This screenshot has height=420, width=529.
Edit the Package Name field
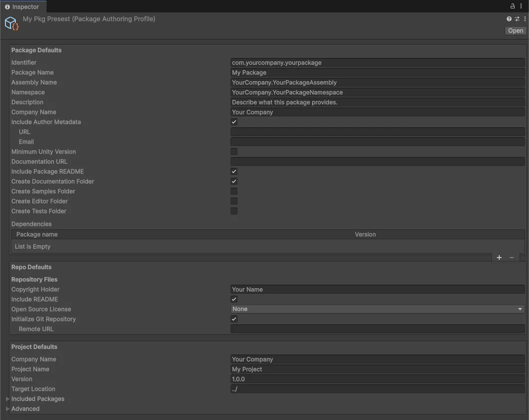pos(377,72)
